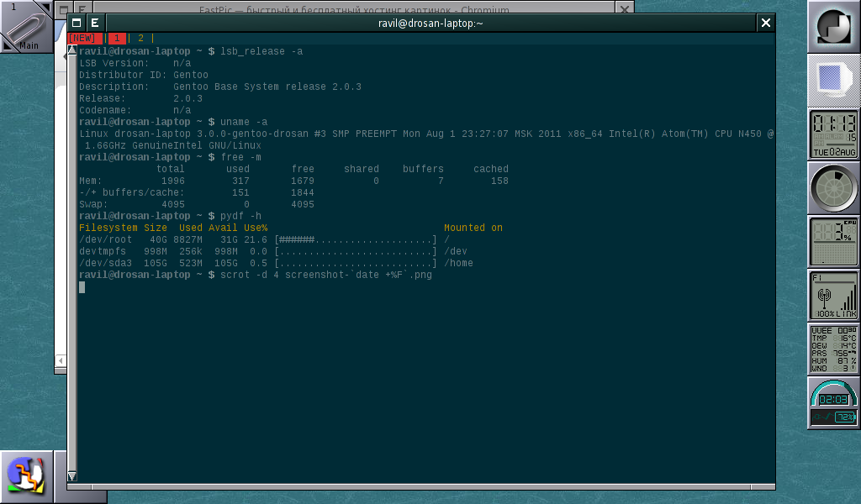Click the Chromium title bar reading FastPic
Viewport: 861px width, 504px height.
tap(354, 8)
